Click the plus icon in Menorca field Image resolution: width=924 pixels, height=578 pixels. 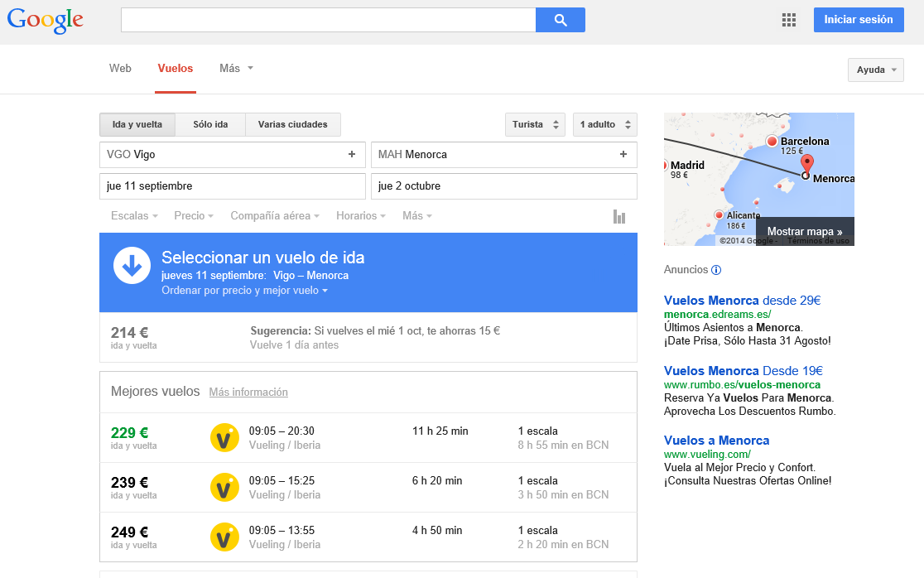tap(623, 154)
